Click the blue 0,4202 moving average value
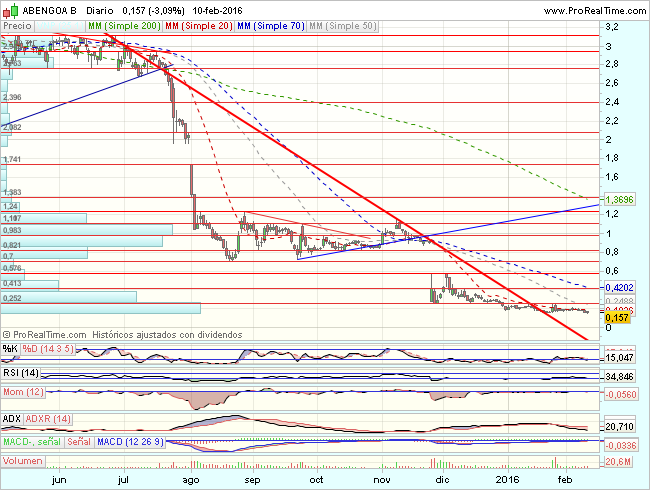This screenshot has width=650, height=490. [619, 287]
